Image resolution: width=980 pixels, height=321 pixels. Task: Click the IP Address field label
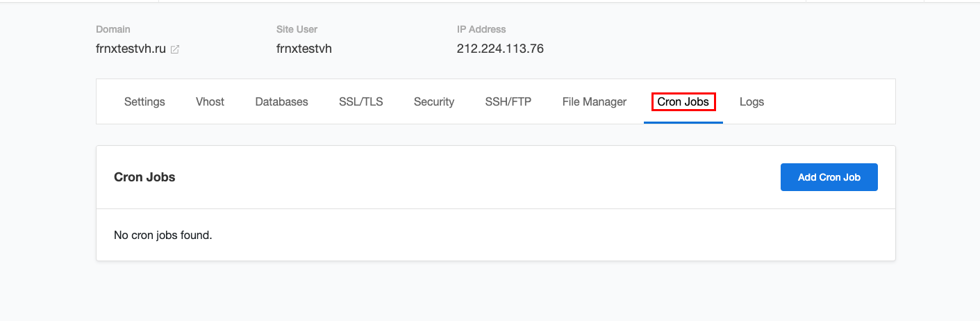point(481,29)
